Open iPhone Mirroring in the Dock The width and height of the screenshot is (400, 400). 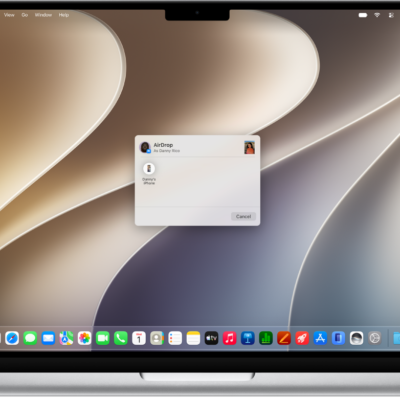[338, 338]
